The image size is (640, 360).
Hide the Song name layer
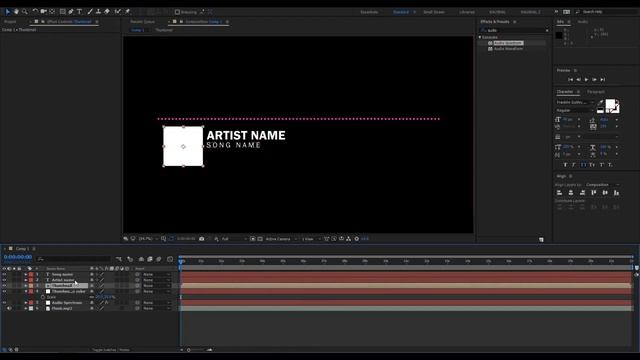[x=4, y=275]
